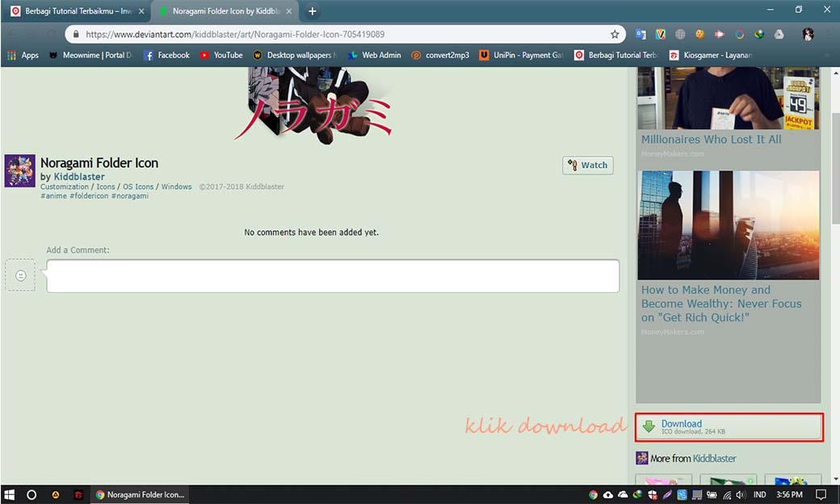Open the How to Make Money ad headline

click(x=721, y=304)
